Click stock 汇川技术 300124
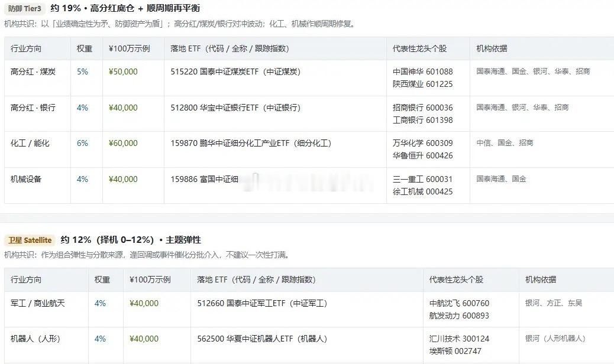Viewport: 614px width, 364px height. point(460,339)
